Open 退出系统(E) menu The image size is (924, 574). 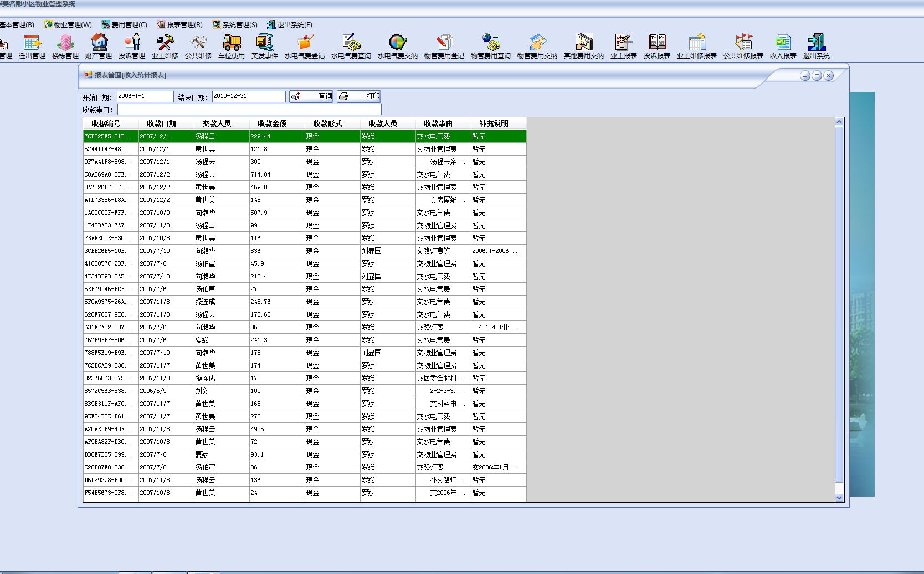[x=289, y=24]
